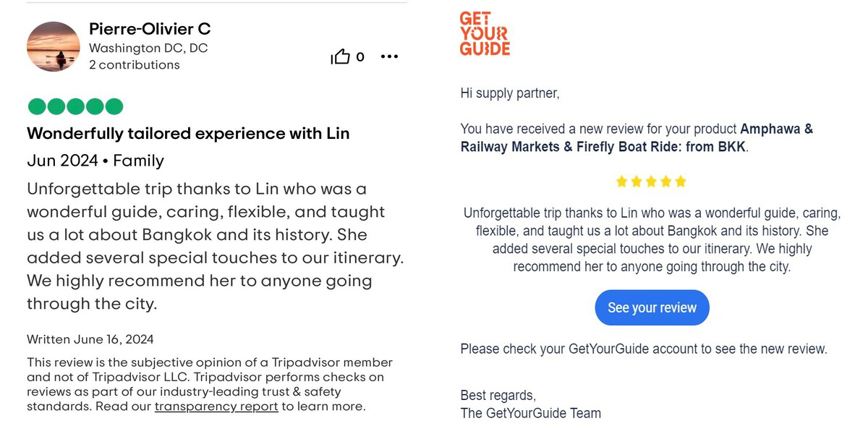
Task: Click the GetYourGuide email review quote
Action: pyautogui.click(x=651, y=240)
